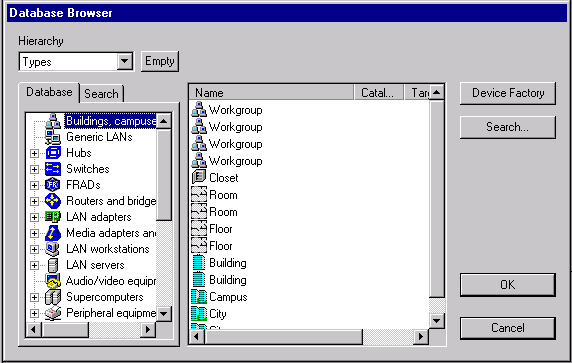Screen dimensions: 572x363
Task: Click the item list vertical scrollbar thumb
Action: [437, 199]
